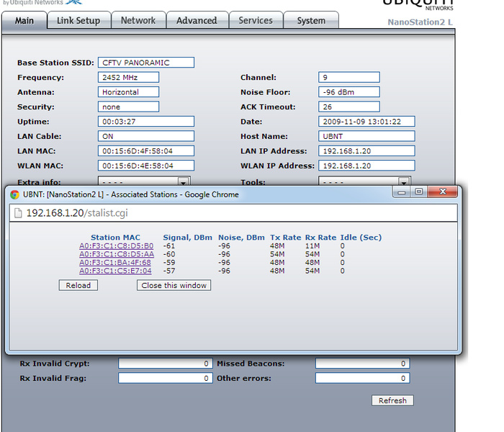This screenshot has width=504, height=432.
Task: Click the Reload button
Action: click(x=78, y=285)
